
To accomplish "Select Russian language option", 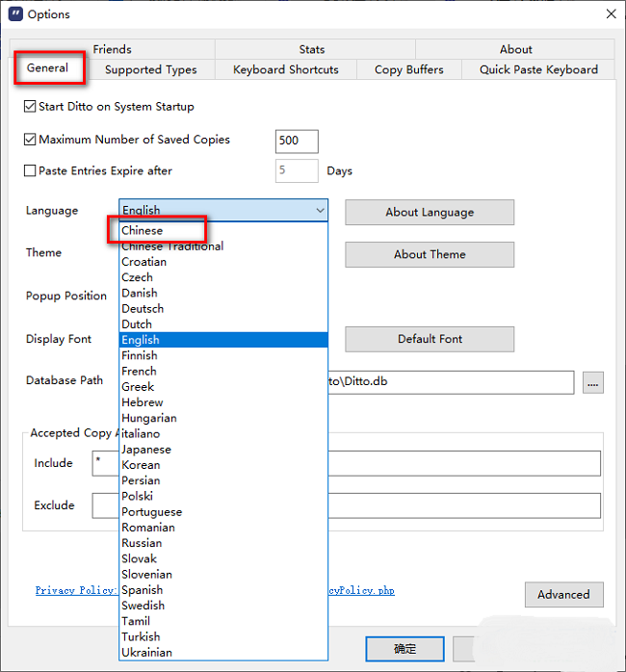I will point(223,543).
